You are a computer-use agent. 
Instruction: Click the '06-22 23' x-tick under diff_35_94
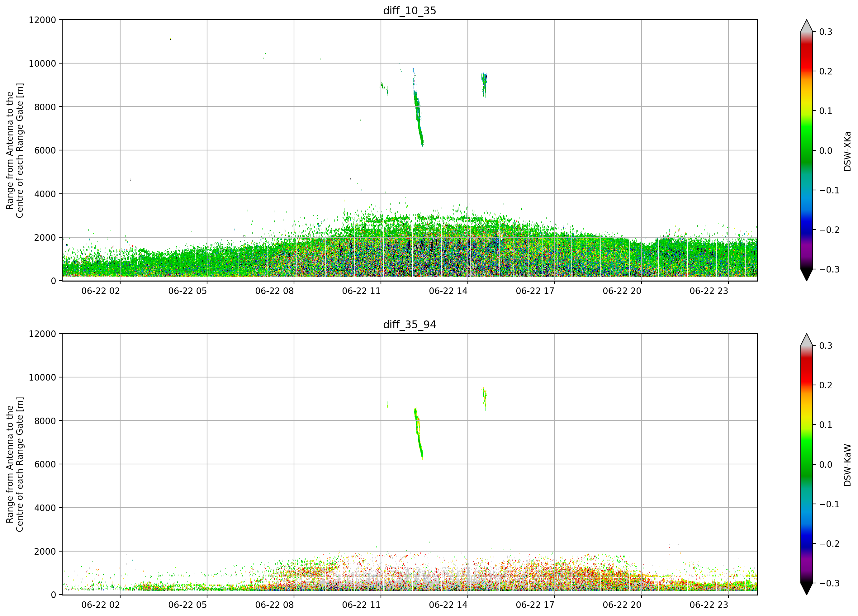tap(709, 605)
